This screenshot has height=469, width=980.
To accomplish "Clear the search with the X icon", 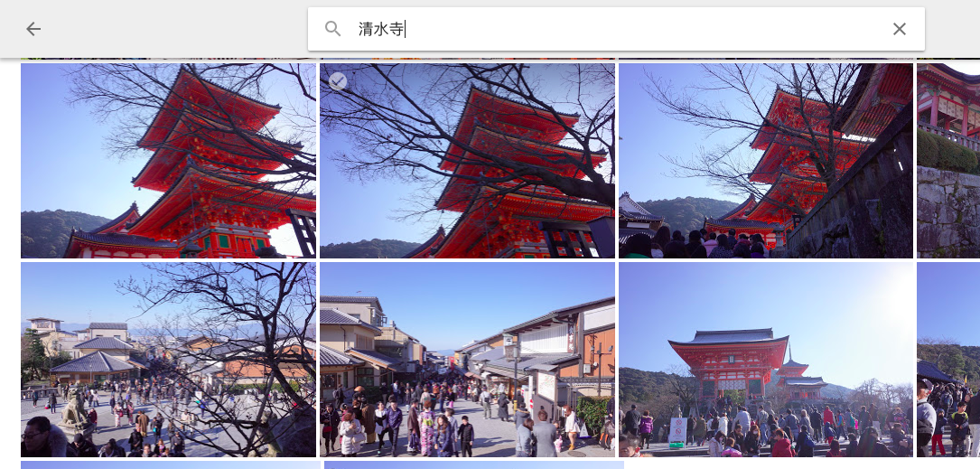I will click(x=900, y=29).
